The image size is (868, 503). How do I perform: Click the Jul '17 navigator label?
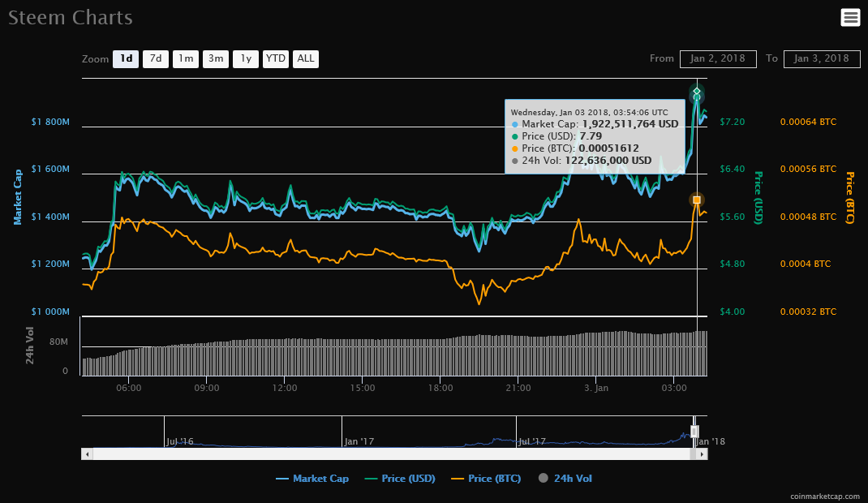532,441
